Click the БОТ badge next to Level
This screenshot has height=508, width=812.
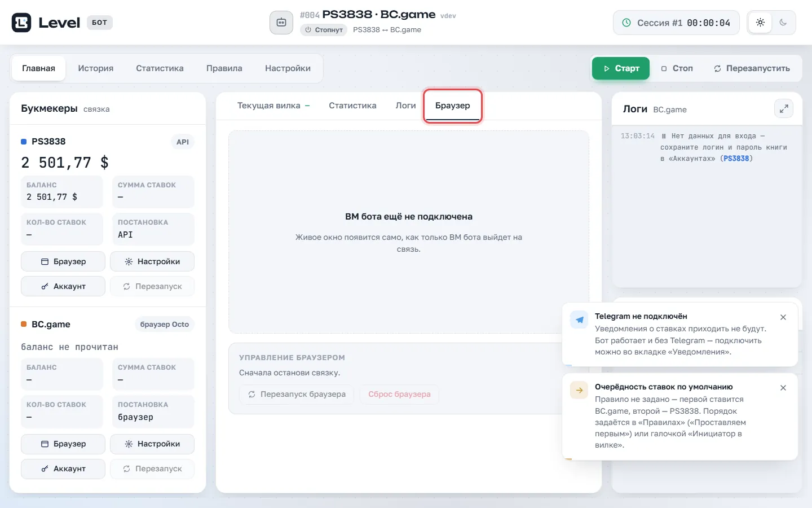(x=100, y=23)
